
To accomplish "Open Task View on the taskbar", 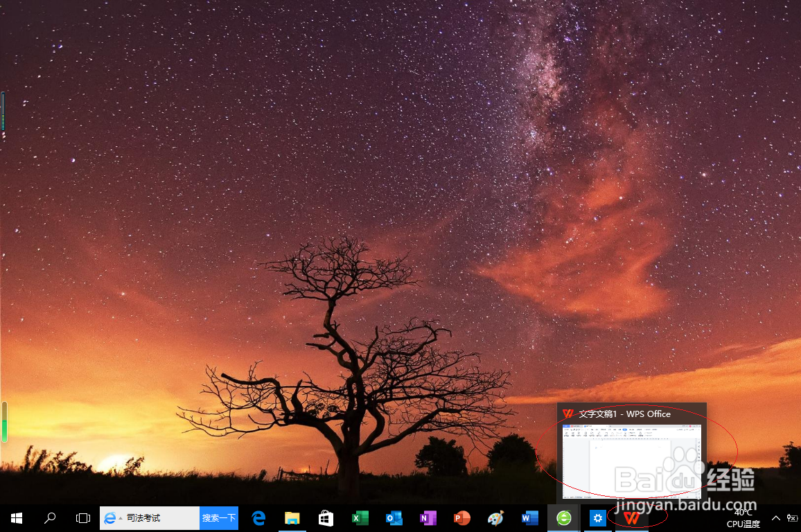I will coord(82,518).
